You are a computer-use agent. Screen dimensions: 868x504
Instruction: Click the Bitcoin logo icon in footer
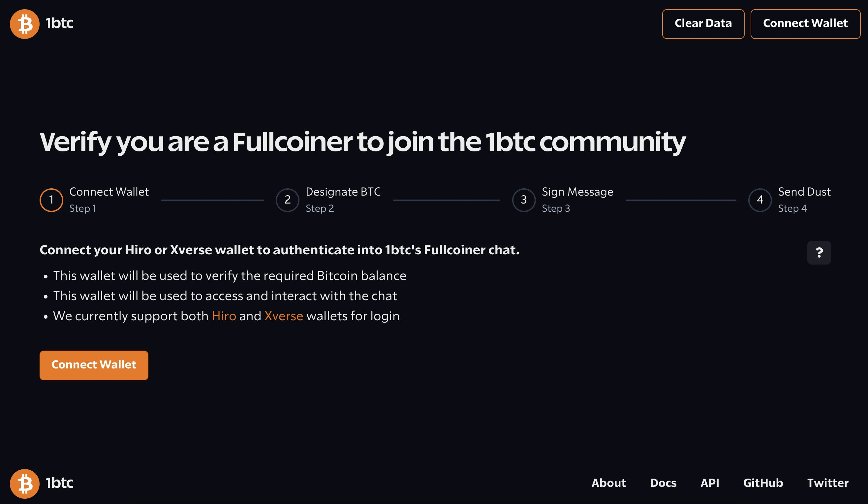24,483
